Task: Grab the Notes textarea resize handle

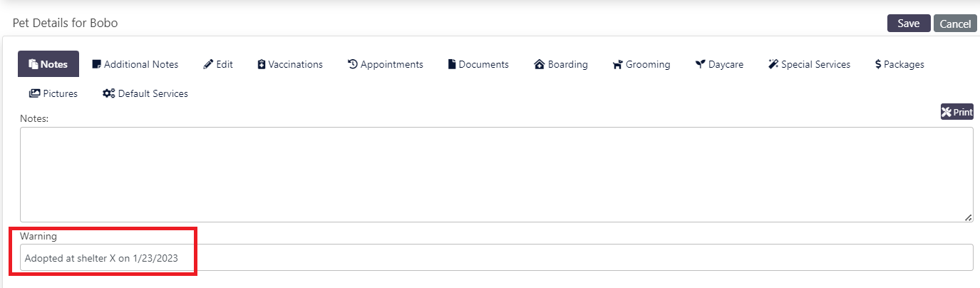Action: (x=969, y=217)
